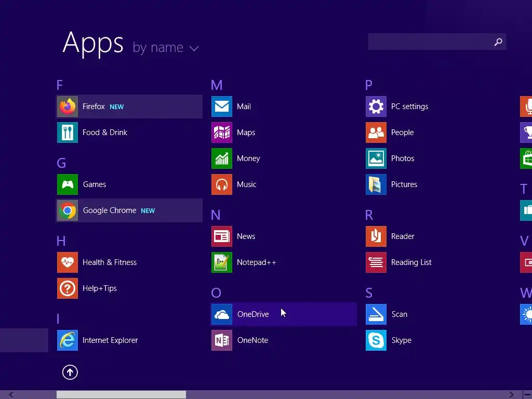Screen dimensions: 532x399
Task: Jump via the F group letter
Action: click(60, 85)
